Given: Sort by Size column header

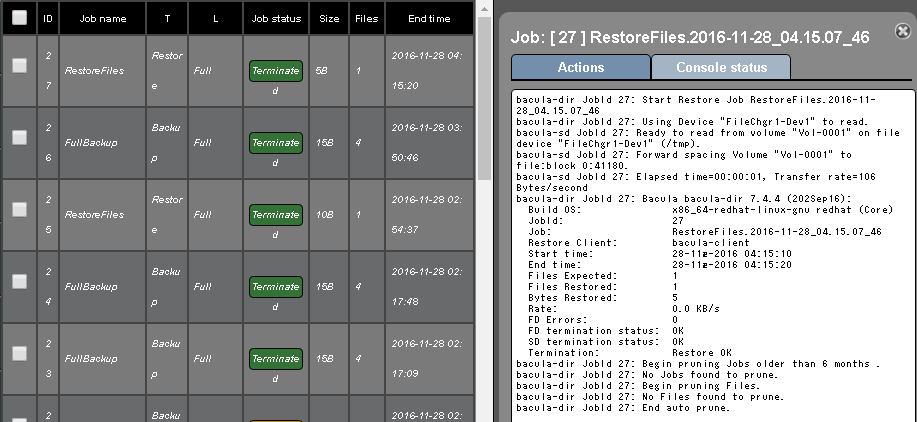Looking at the screenshot, I should click(x=329, y=18).
